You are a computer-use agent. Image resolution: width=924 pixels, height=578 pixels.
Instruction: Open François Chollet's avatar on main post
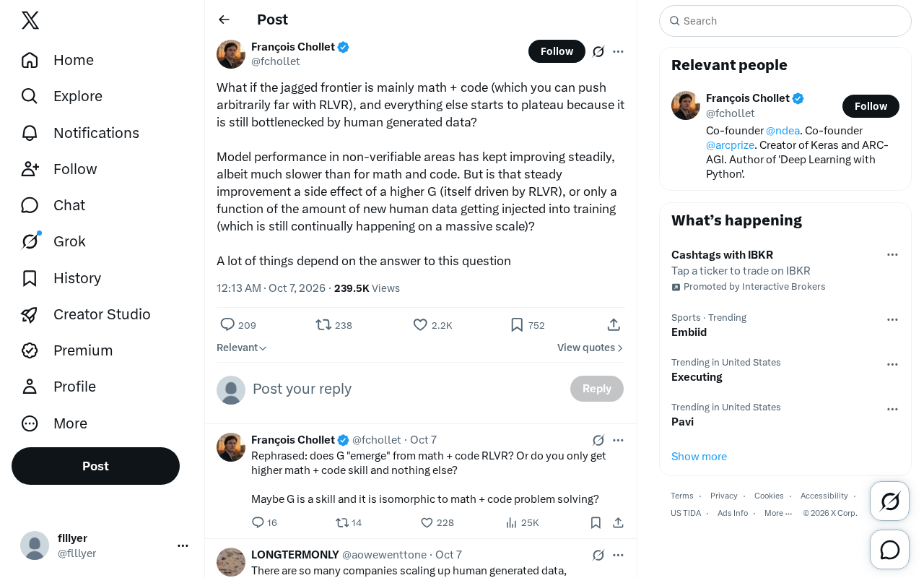coord(231,54)
